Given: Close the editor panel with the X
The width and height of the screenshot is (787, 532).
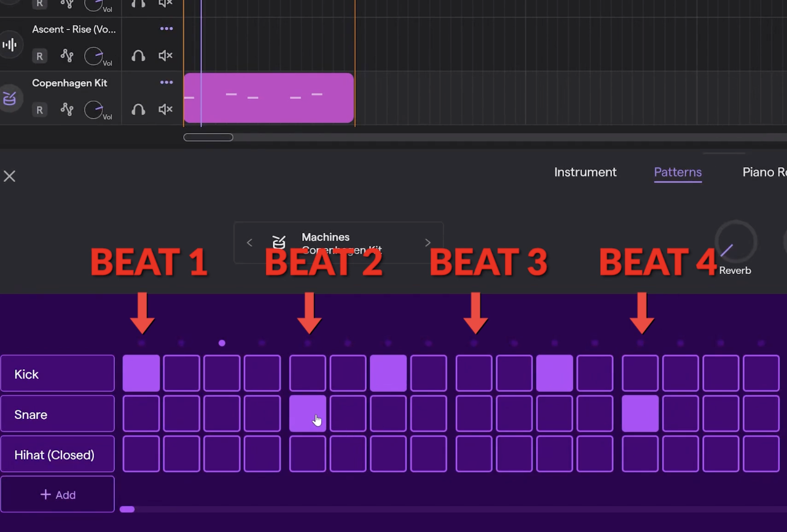Looking at the screenshot, I should [x=9, y=176].
